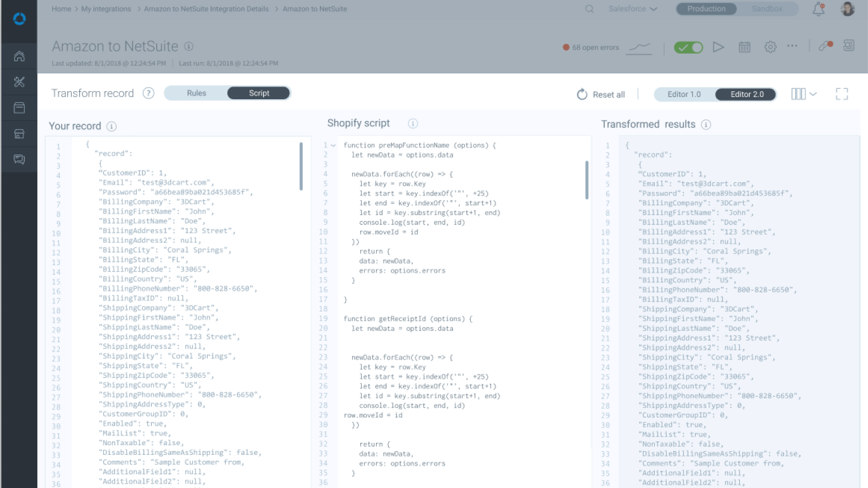Screen dimensions: 868x488
Task: Open Amazon to NetSuite Integration Details breadcrumb
Action: click(206, 9)
